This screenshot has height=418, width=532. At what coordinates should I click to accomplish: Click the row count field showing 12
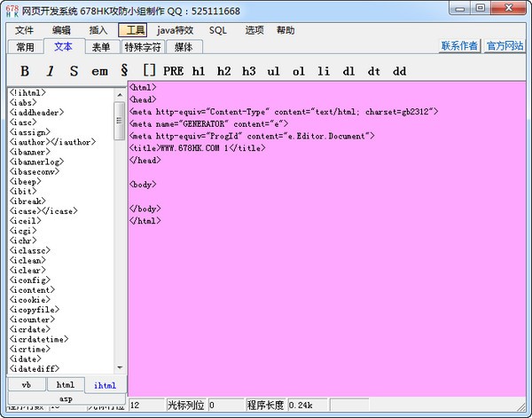pos(147,405)
